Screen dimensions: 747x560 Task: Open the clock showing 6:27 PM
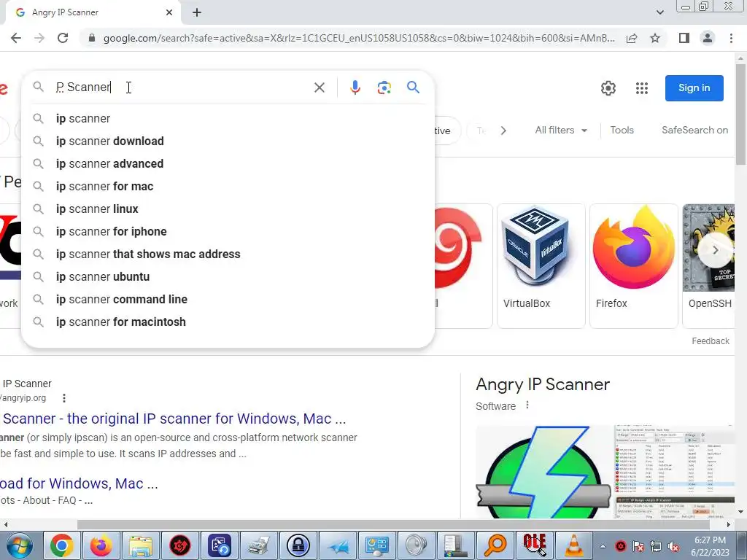coord(710,546)
